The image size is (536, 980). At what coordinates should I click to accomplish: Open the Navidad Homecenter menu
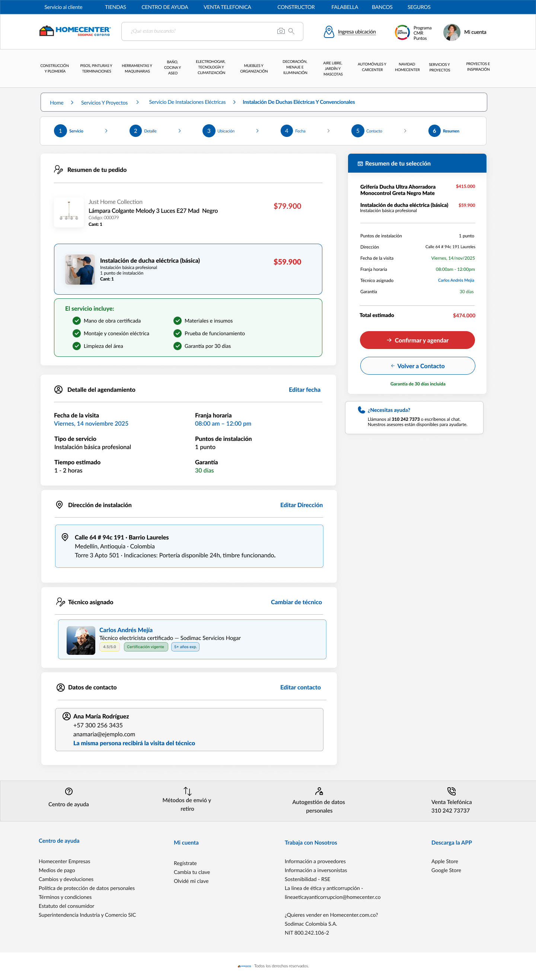point(407,67)
